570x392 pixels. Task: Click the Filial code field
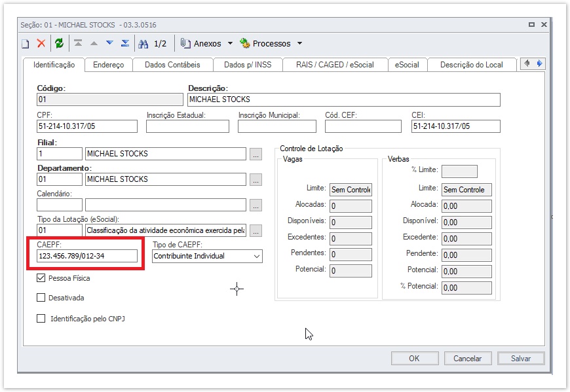coord(60,154)
